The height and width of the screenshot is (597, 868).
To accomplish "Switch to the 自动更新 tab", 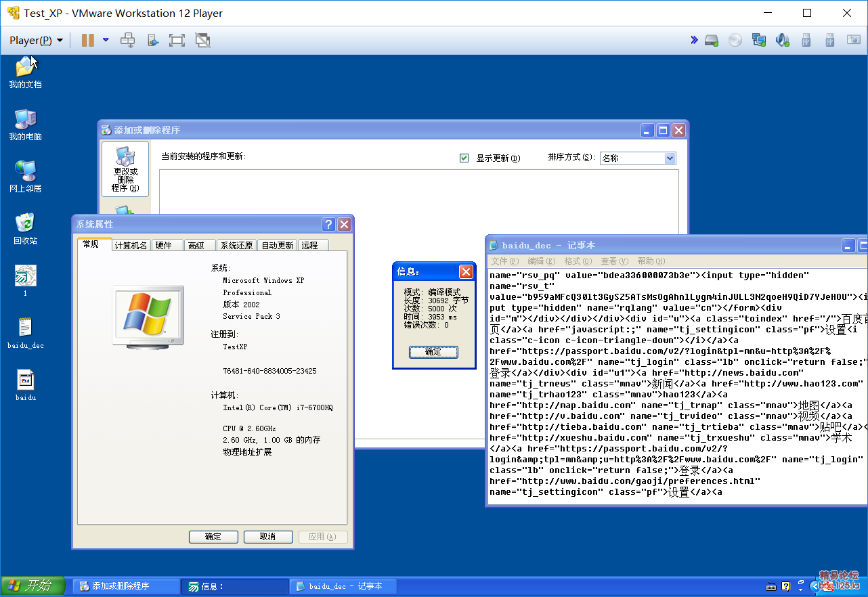I will (278, 245).
